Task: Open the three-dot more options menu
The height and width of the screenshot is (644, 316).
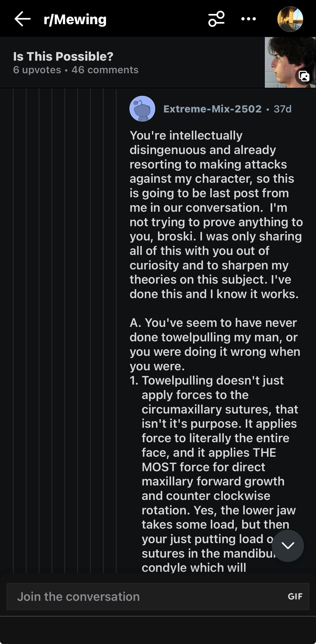Action: pos(248,19)
